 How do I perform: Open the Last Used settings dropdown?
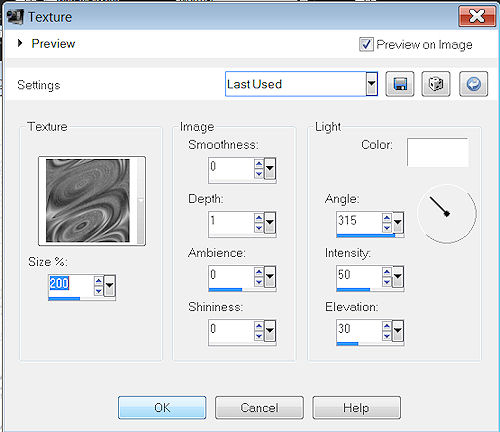[371, 84]
